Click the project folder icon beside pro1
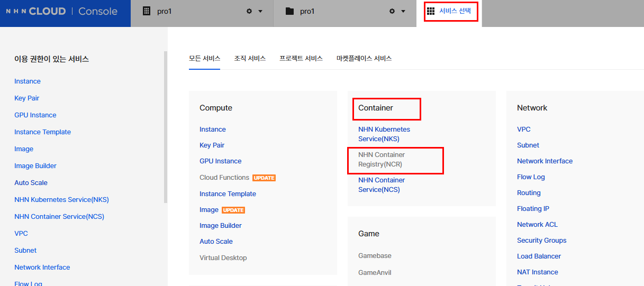This screenshot has height=286, width=644. coord(289,11)
